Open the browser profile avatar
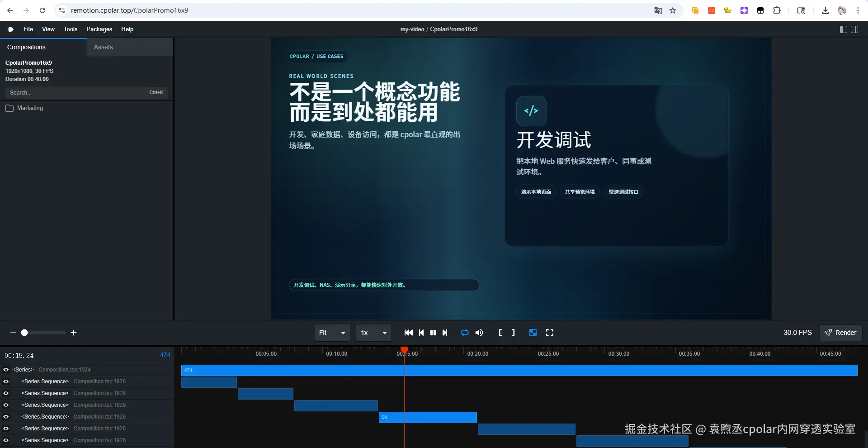Screen dimensions: 868x448 [x=842, y=10]
